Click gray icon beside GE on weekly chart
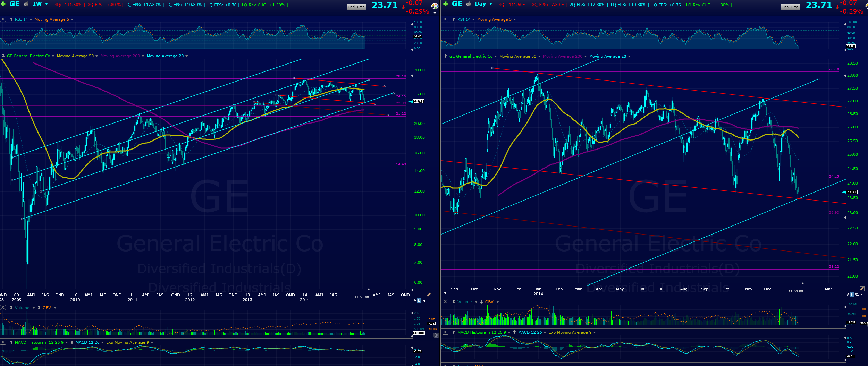The width and height of the screenshot is (868, 366). click(x=26, y=4)
